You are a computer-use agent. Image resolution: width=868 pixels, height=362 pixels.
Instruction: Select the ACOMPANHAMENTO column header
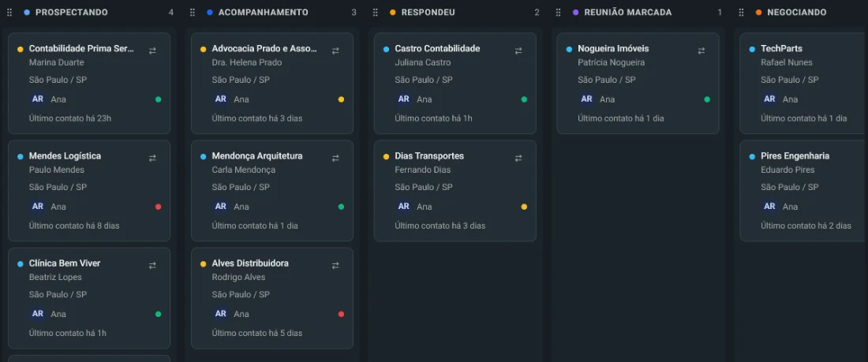tap(264, 12)
